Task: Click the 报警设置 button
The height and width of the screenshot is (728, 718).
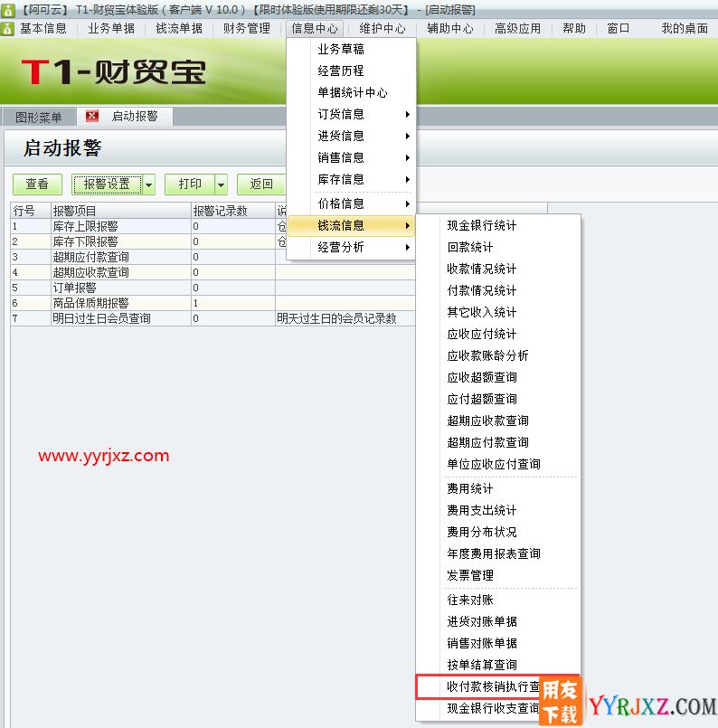Action: click(x=108, y=184)
